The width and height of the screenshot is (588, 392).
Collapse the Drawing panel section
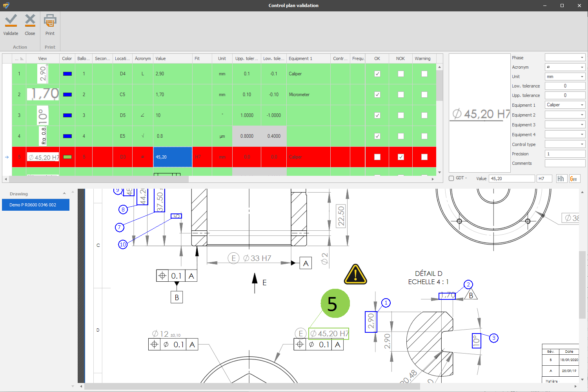64,194
